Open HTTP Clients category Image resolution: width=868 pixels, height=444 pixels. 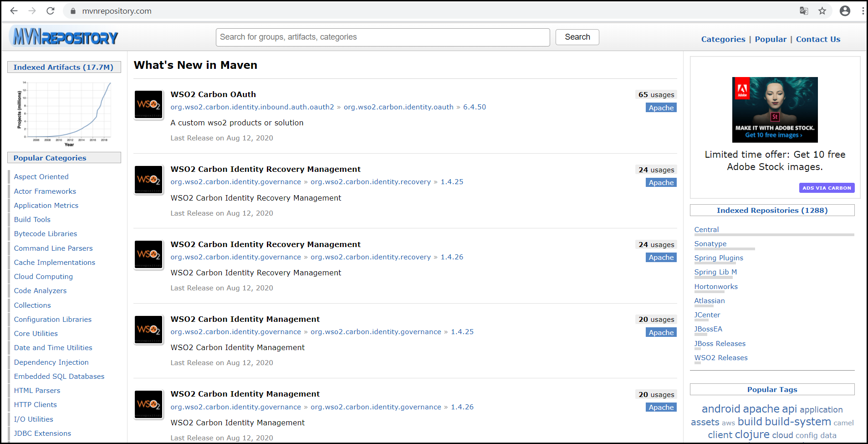(36, 405)
